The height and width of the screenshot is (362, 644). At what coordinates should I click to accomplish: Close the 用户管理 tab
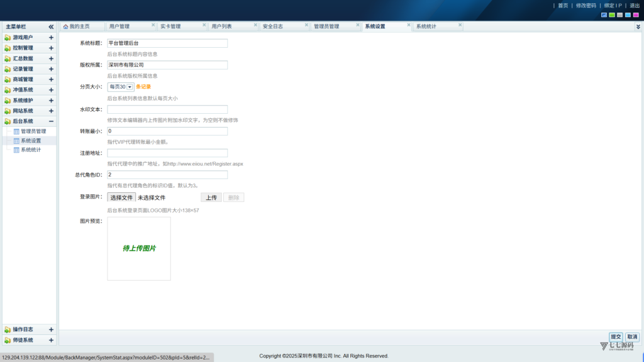coord(153,25)
